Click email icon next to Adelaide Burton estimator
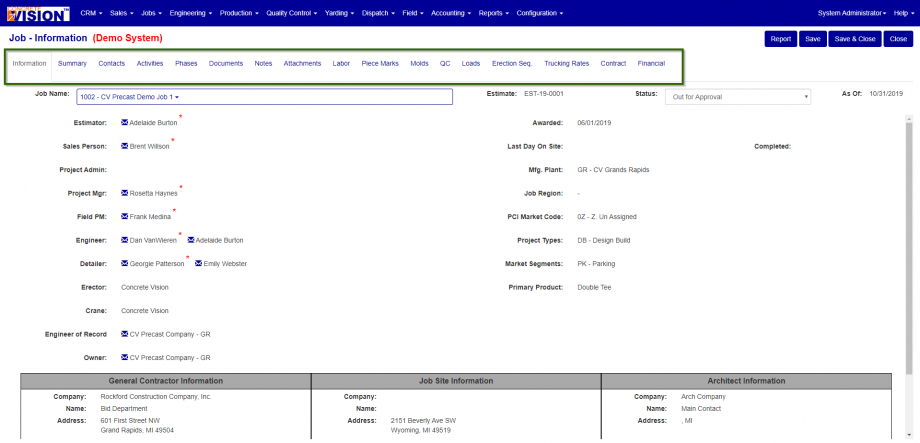The width and height of the screenshot is (920, 443). 124,123
